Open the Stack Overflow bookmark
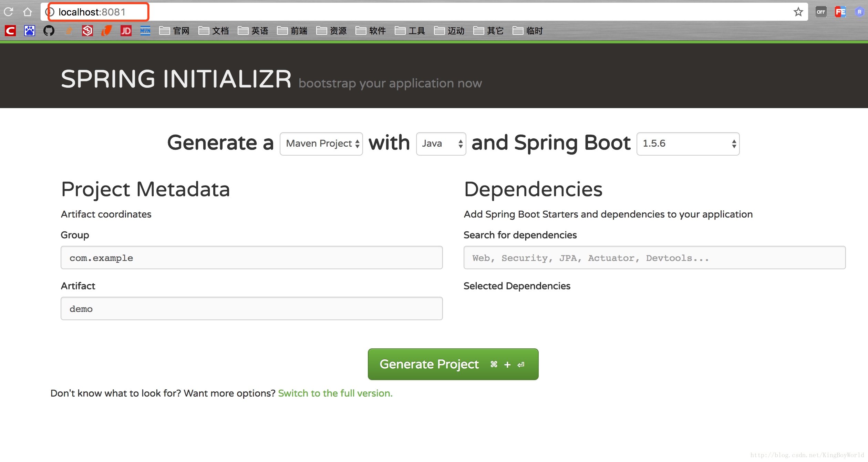Image resolution: width=868 pixels, height=462 pixels. [69, 31]
